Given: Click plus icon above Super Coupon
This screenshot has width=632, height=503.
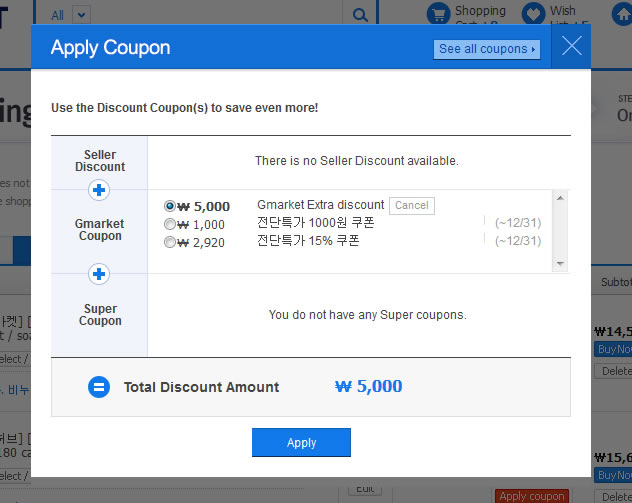Looking at the screenshot, I should coord(99,274).
